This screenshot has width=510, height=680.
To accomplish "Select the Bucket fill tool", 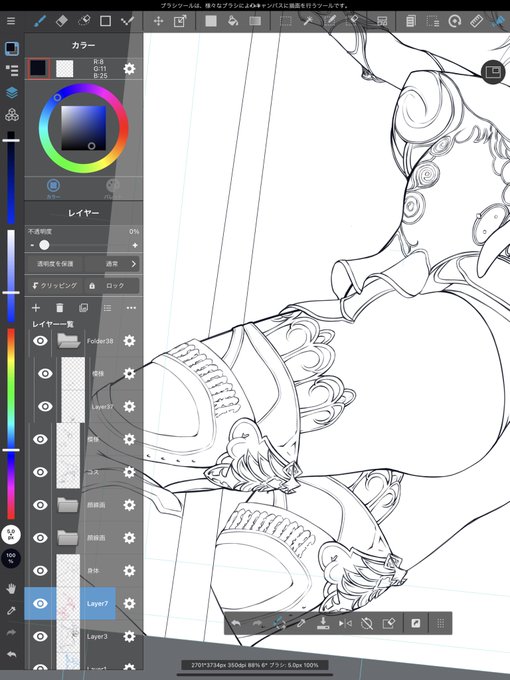I will point(233,21).
